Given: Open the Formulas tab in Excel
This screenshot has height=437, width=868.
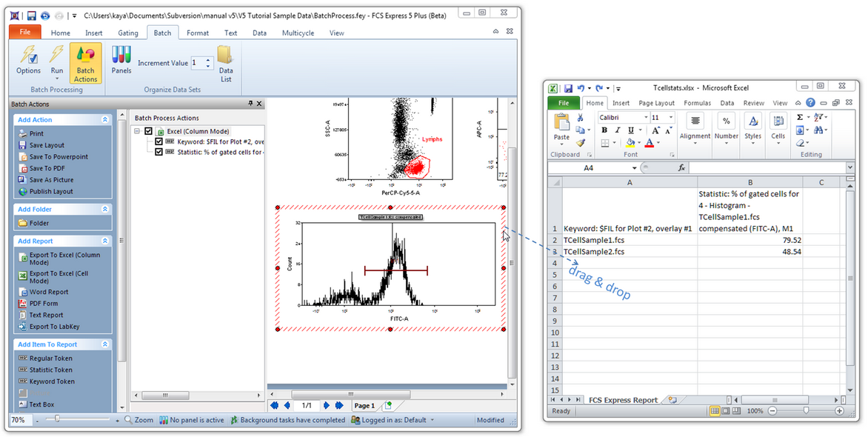Looking at the screenshot, I should (697, 103).
